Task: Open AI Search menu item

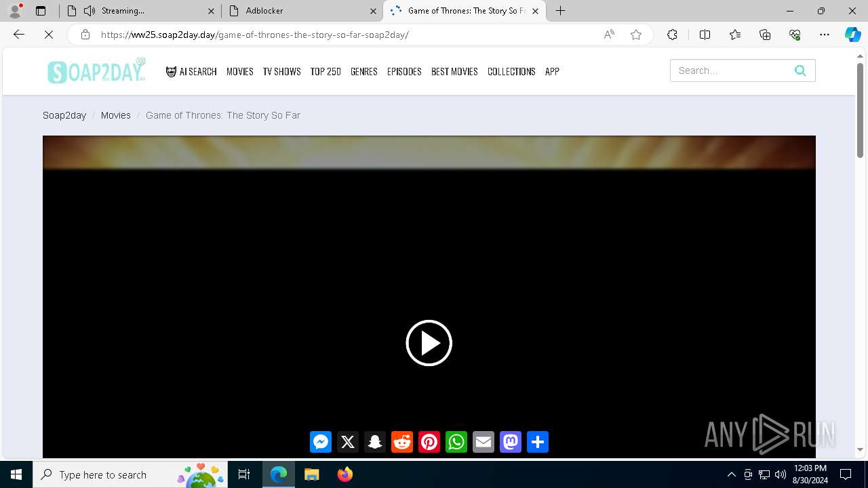Action: pos(191,71)
